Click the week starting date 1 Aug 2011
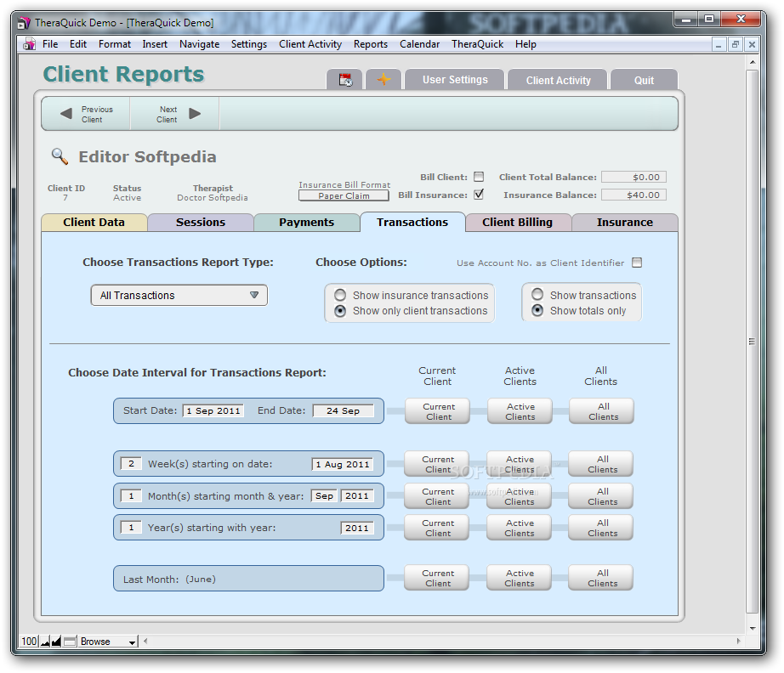Image resolution: width=784 pixels, height=673 pixels. coord(343,464)
